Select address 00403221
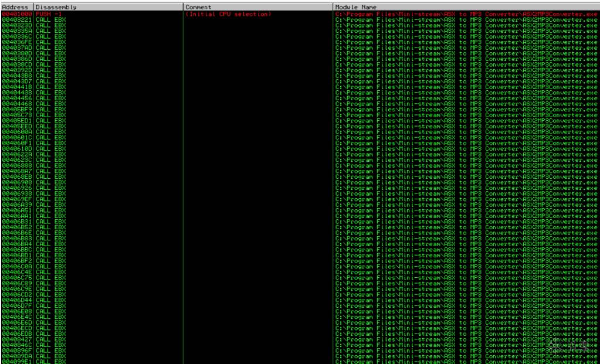 (x=17, y=19)
